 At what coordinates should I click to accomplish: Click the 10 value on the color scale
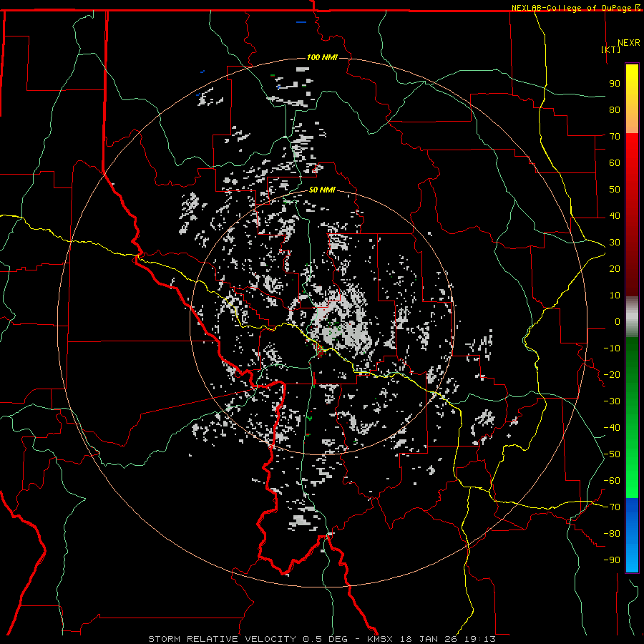[x=615, y=296]
